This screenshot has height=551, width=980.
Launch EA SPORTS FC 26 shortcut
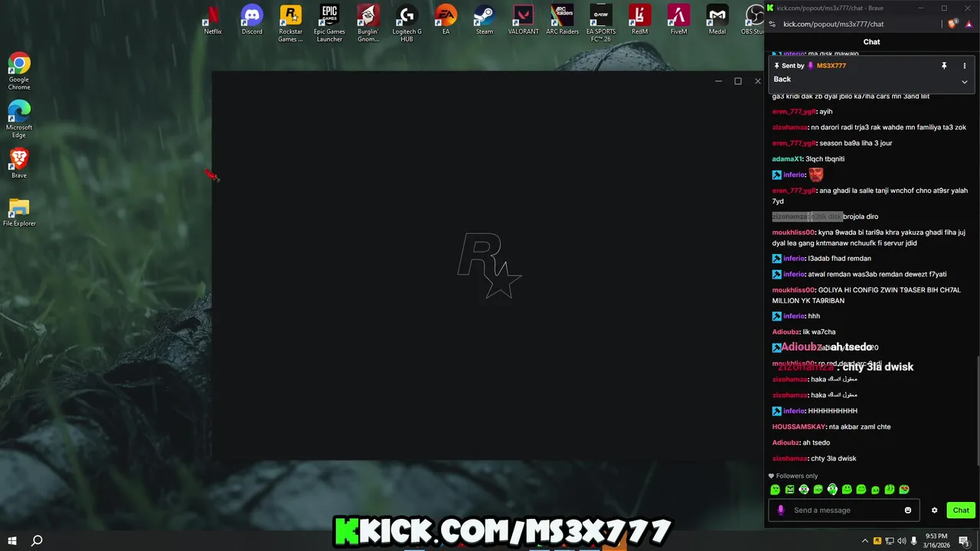click(x=601, y=24)
